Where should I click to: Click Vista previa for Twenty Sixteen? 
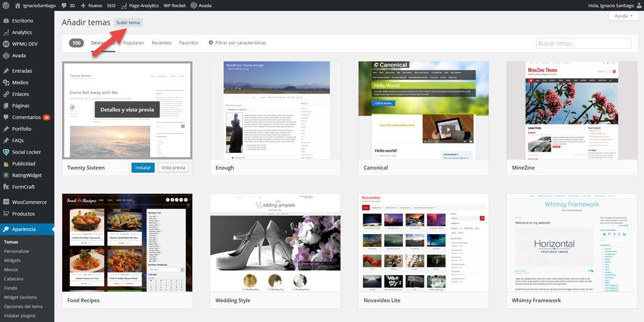173,167
